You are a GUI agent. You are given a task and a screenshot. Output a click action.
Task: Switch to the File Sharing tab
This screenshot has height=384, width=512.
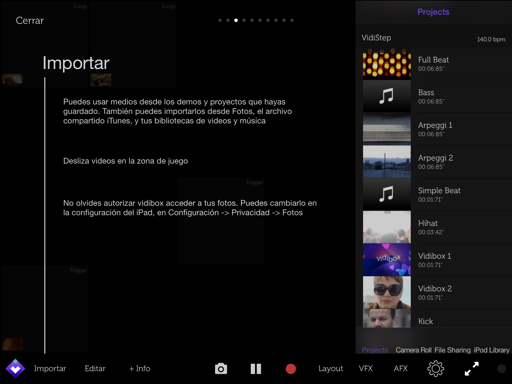453,350
